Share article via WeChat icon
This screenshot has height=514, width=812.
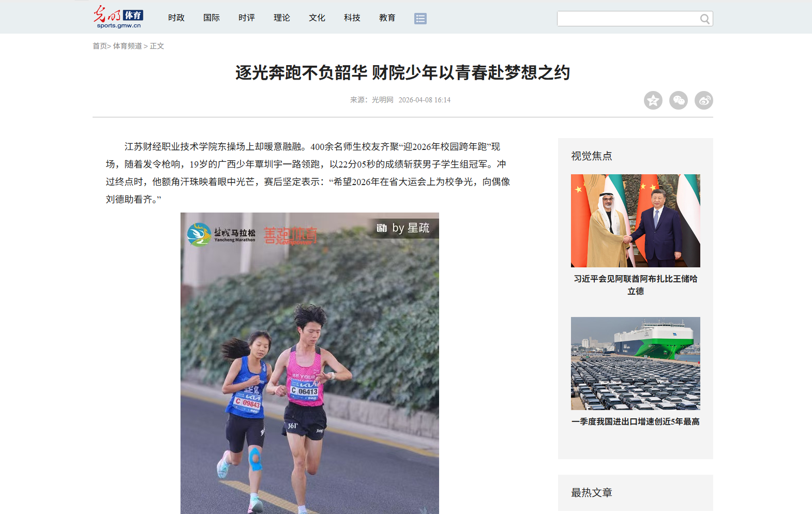point(678,100)
